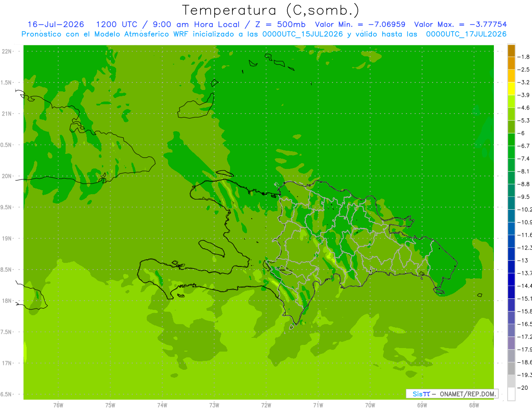Click the '-8.8' colorbar value
532x411 pixels.
click(x=524, y=184)
